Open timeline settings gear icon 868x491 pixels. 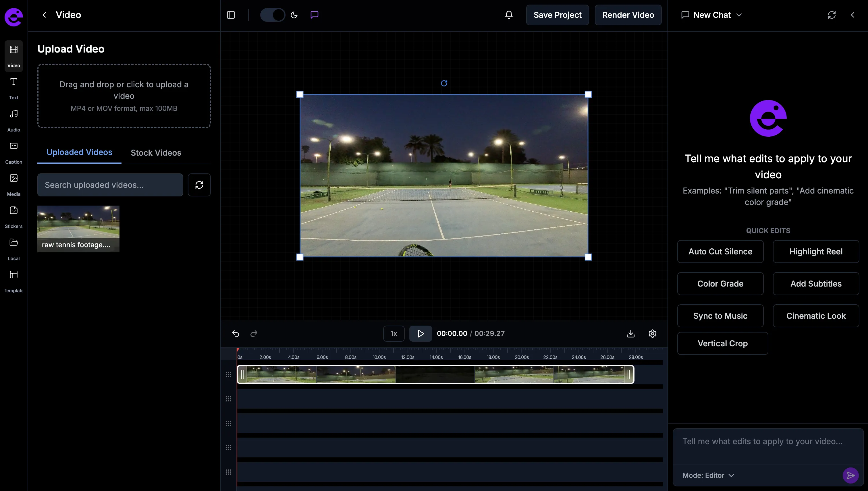click(x=653, y=334)
